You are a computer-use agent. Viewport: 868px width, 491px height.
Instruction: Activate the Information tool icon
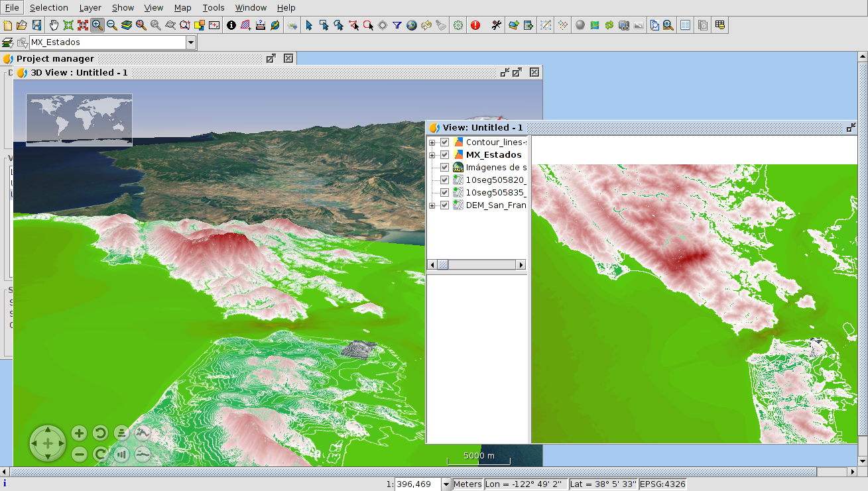point(231,25)
